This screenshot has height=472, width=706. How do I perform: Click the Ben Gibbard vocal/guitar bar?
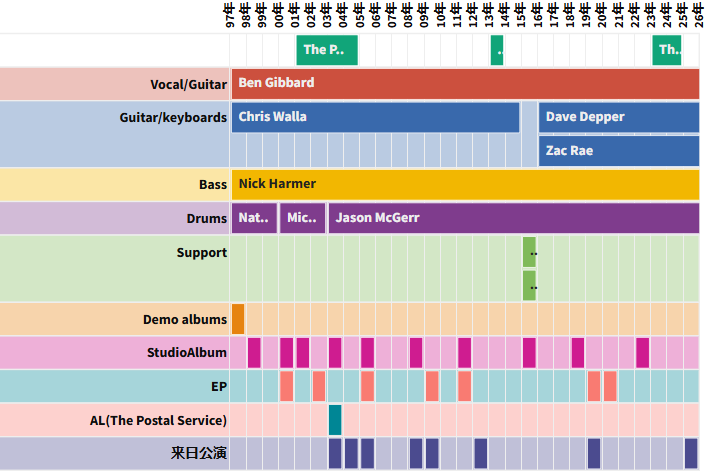[x=465, y=83]
